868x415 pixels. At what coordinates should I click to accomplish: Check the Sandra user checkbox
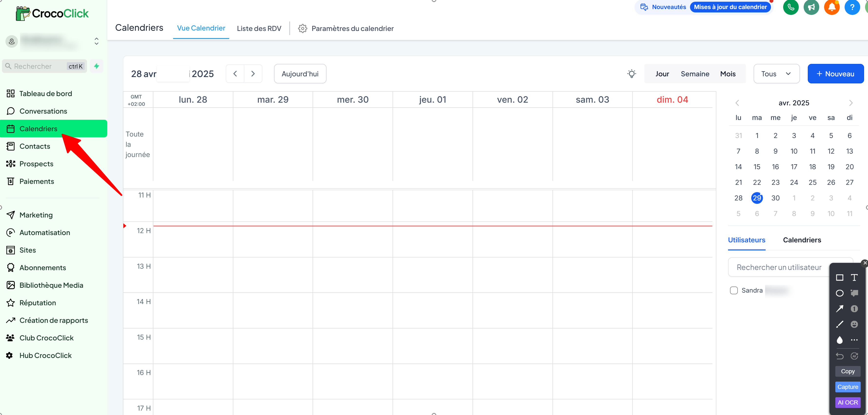(734, 290)
